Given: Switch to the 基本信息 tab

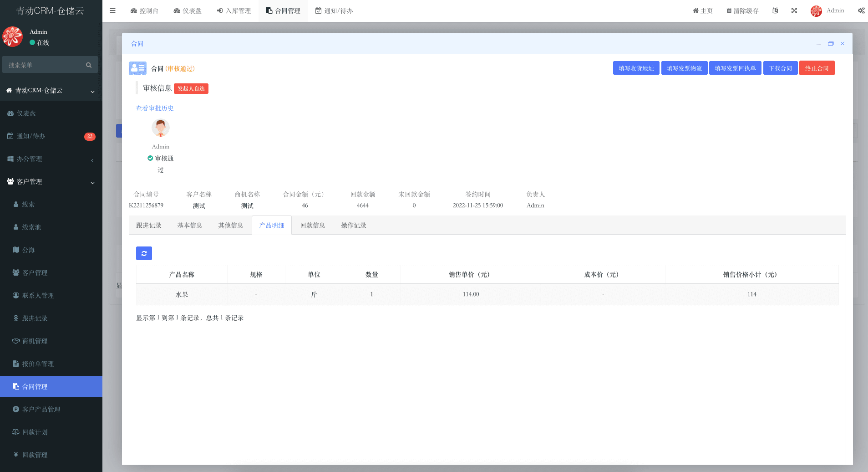Looking at the screenshot, I should [x=190, y=226].
